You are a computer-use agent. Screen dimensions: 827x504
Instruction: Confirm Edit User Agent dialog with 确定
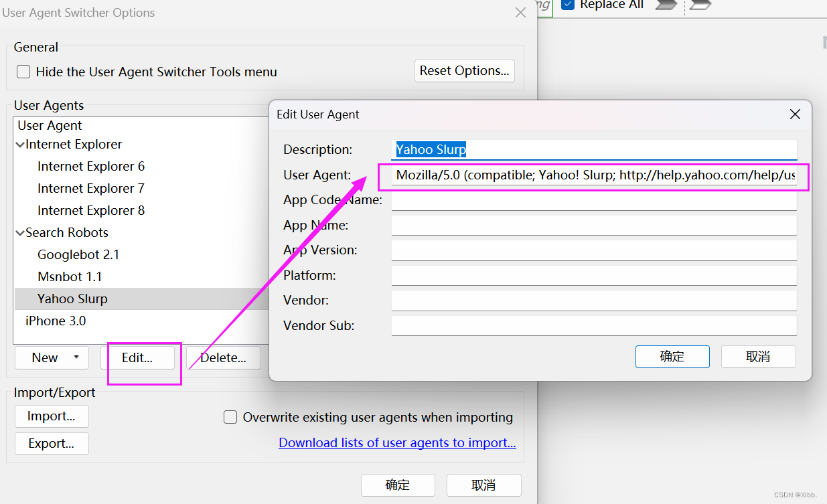point(672,357)
